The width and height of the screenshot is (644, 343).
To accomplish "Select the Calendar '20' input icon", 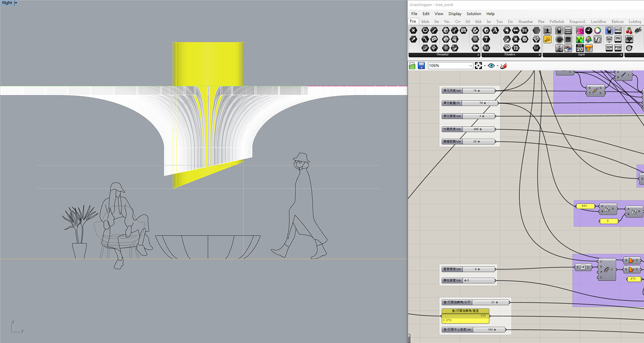I will [580, 48].
